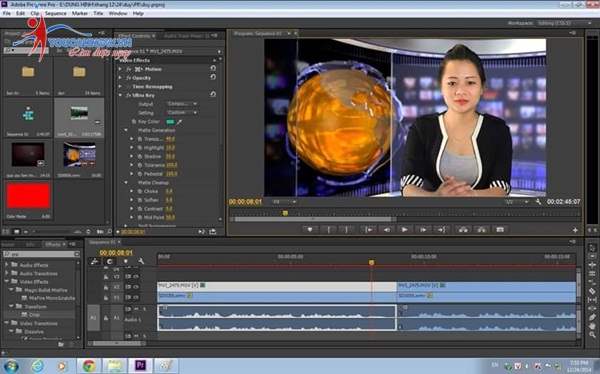Open the Marker menu
Viewport: 600px width, 374px height.
[x=80, y=13]
